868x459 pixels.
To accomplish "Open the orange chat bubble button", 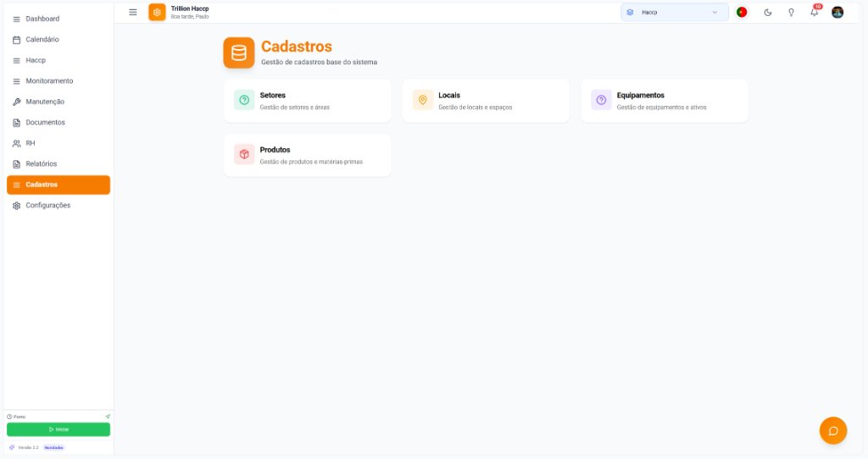I will [x=833, y=431].
